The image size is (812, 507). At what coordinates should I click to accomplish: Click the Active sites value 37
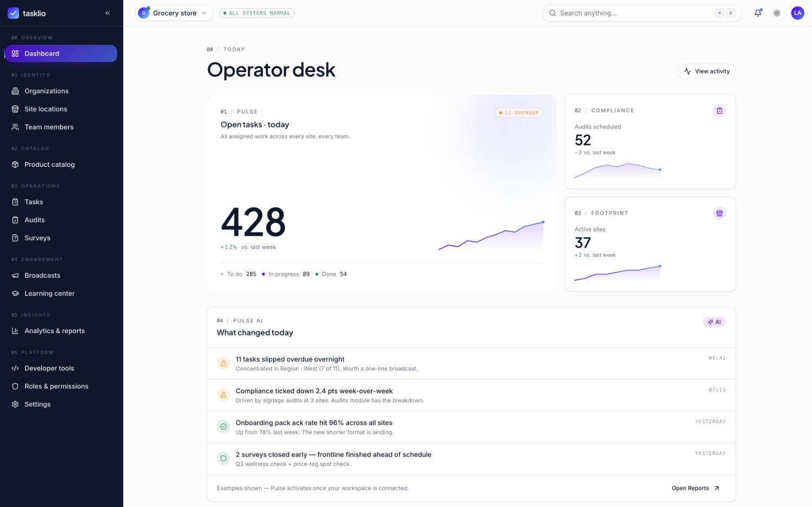point(583,243)
